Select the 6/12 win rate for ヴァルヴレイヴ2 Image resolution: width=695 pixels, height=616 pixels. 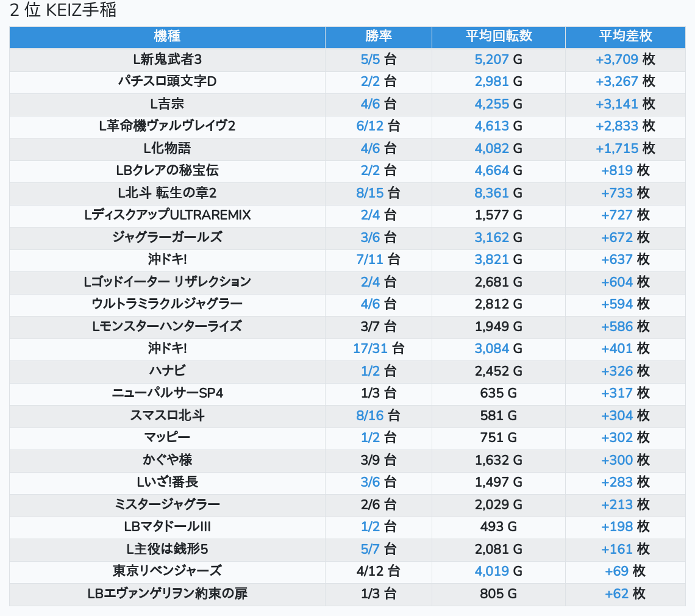pyautogui.click(x=370, y=126)
